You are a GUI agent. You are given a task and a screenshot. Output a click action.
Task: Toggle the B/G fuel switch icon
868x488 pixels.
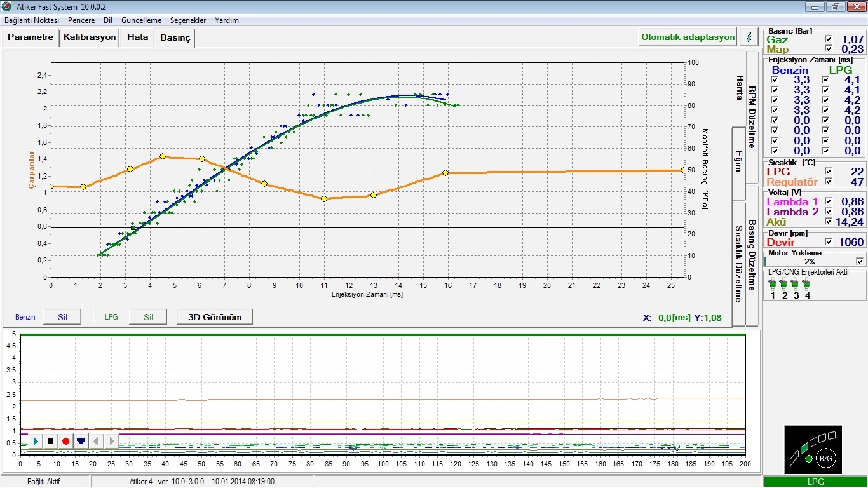tap(826, 458)
